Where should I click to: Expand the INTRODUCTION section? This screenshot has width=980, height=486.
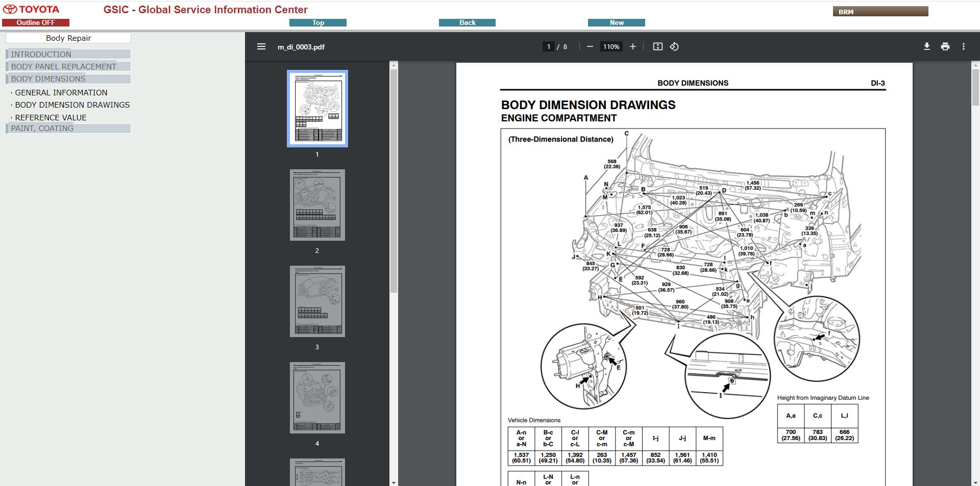pos(68,54)
